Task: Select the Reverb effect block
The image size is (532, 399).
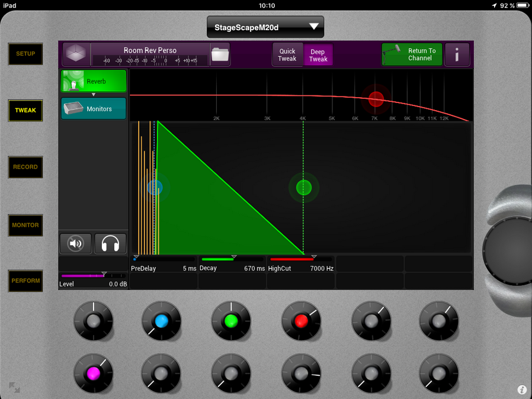Action: tap(94, 81)
